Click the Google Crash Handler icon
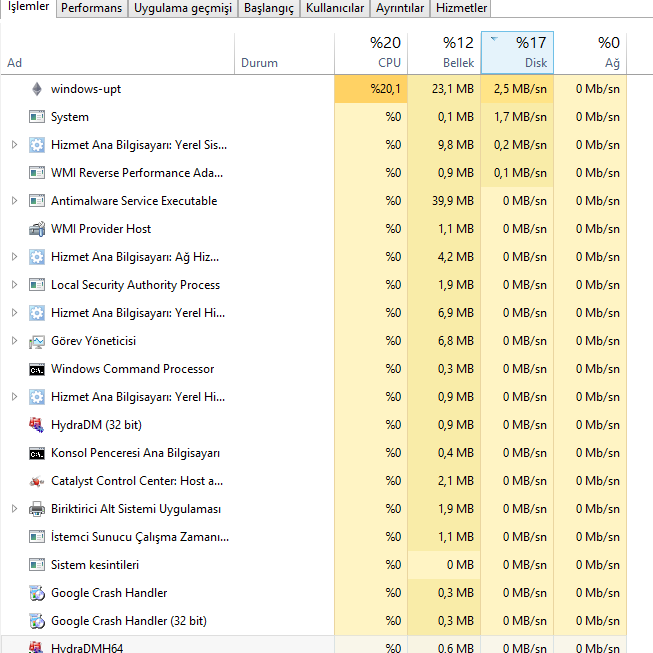Screen dimensions: 653x653 (37, 593)
